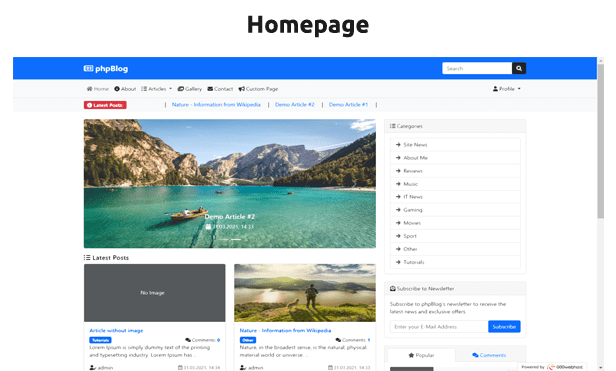Open Article without image title link
This screenshot has width=616, height=371.
pyautogui.click(x=116, y=331)
